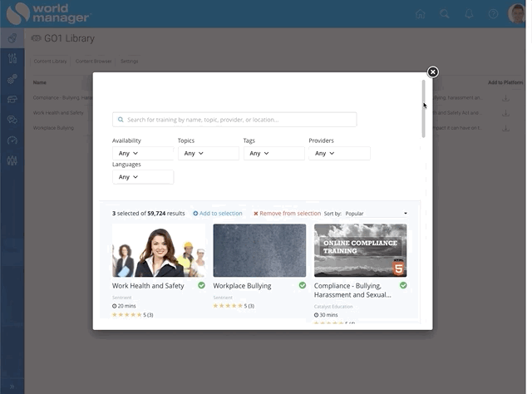Open the sidebar store icon

(12, 100)
